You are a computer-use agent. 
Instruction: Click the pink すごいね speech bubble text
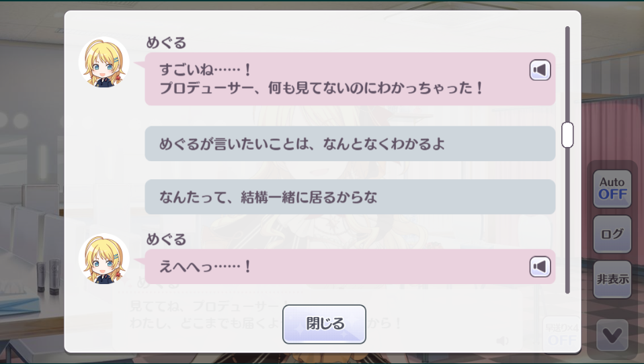(321, 79)
